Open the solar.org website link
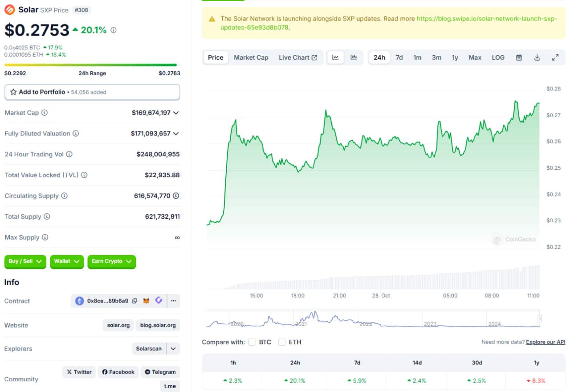 coord(118,325)
